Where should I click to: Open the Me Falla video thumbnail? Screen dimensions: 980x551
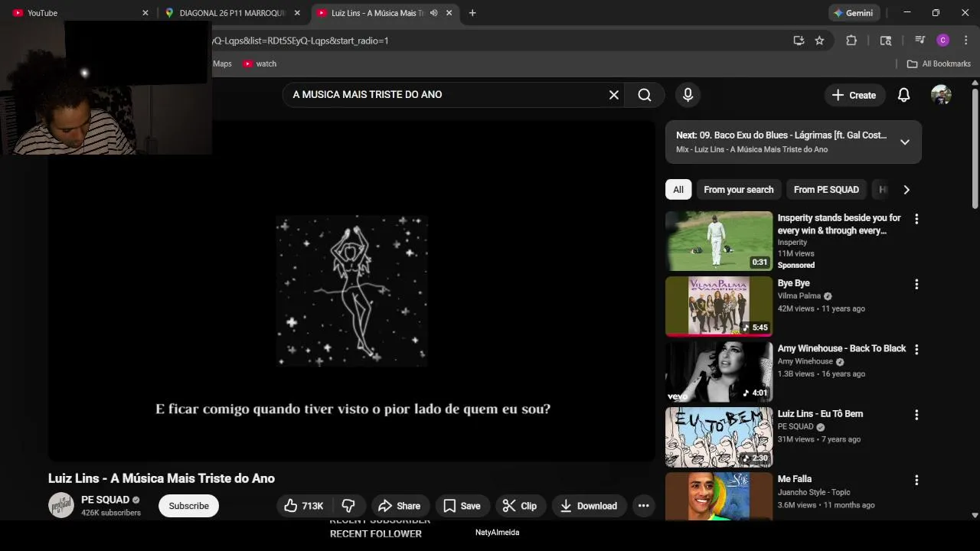pos(719,496)
